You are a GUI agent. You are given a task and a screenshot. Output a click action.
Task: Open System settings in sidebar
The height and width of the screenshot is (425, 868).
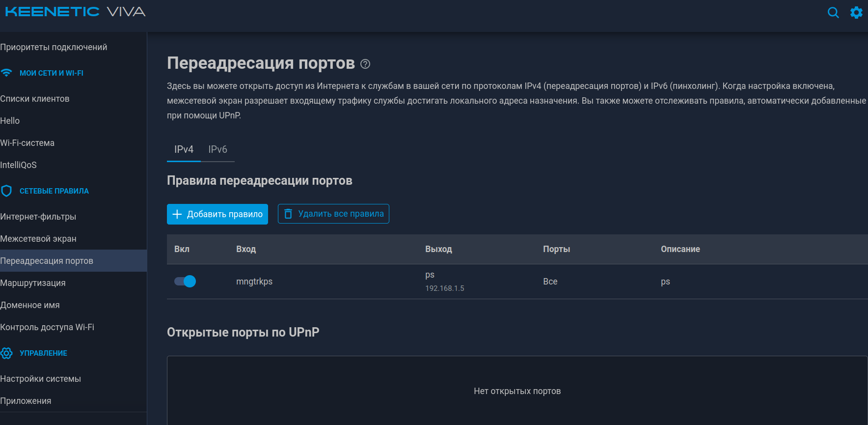click(x=41, y=379)
